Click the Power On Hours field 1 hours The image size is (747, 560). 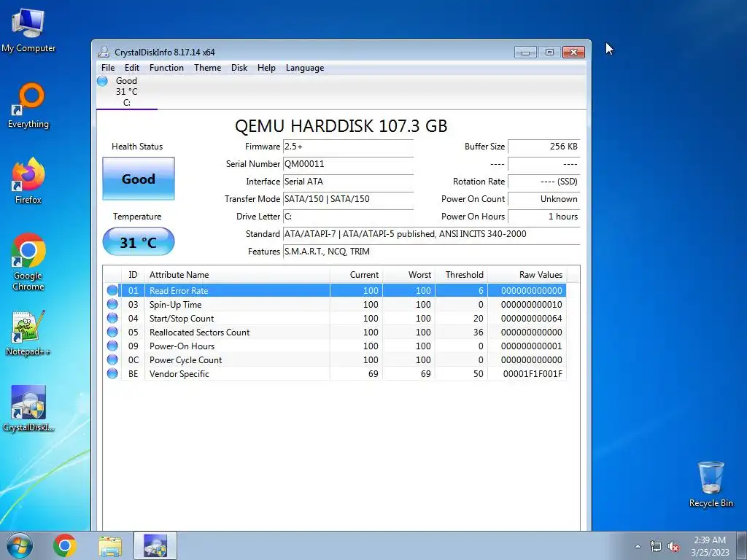pos(544,217)
